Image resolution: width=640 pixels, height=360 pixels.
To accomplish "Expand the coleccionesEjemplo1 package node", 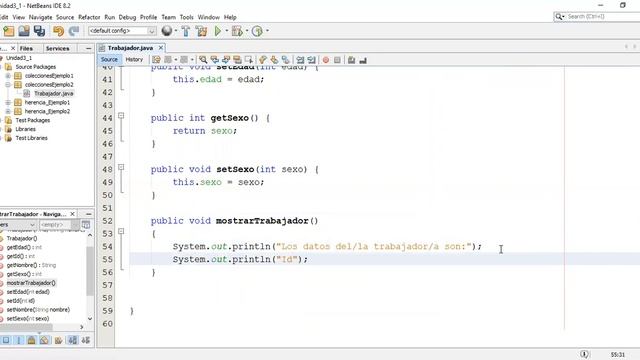I will (x=8, y=76).
